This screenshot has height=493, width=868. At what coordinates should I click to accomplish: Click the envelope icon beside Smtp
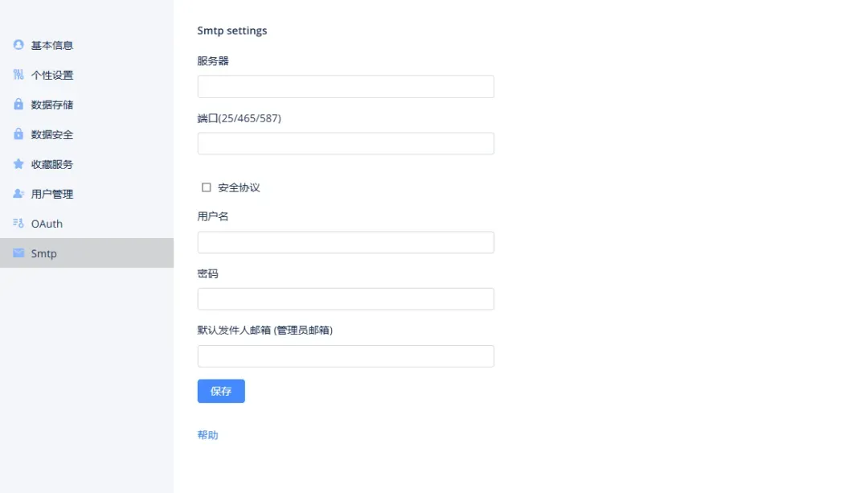[x=18, y=253]
